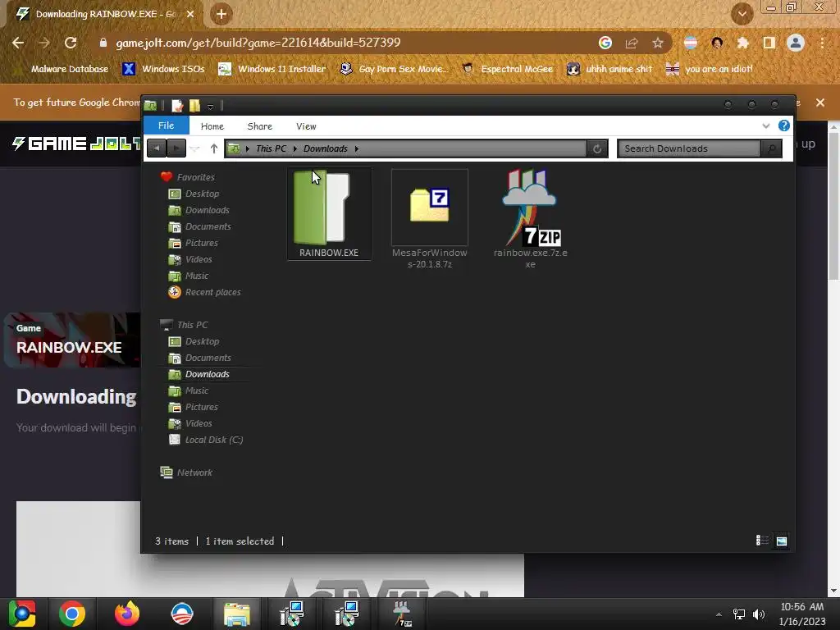Screen dimensions: 840x630
Task: Go up one folder level
Action: [214, 148]
